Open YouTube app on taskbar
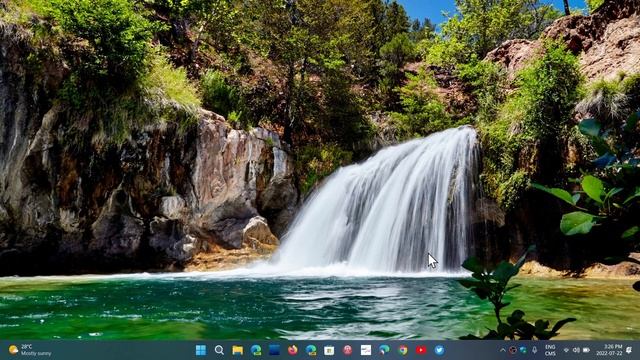Viewport: 640px width, 360px height. pyautogui.click(x=421, y=350)
